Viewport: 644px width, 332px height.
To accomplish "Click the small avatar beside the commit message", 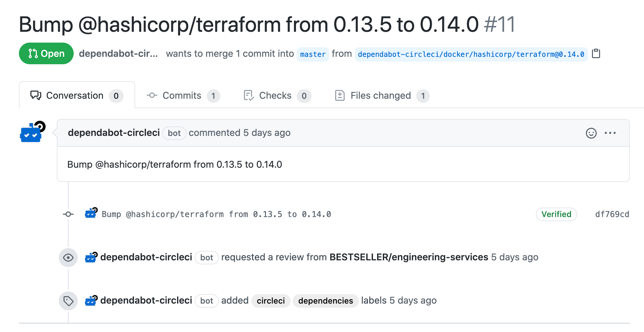I will coord(91,213).
